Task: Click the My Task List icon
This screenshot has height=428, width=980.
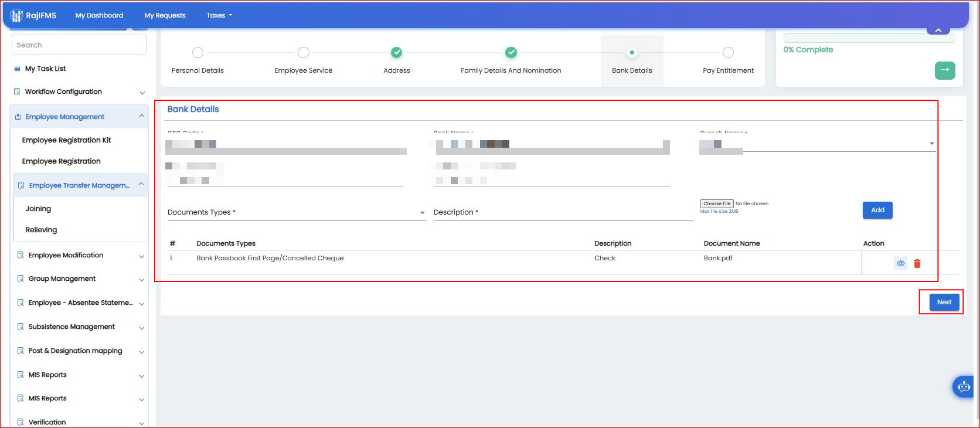Action: (17, 69)
